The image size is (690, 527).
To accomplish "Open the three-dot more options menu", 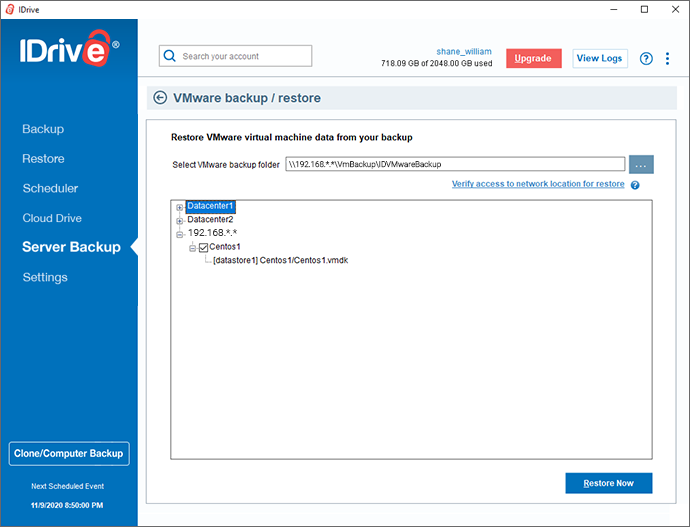I will (x=668, y=59).
